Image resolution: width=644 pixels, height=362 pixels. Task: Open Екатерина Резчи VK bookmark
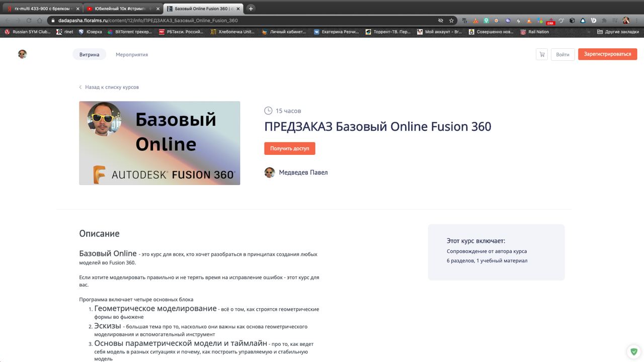[x=336, y=32]
